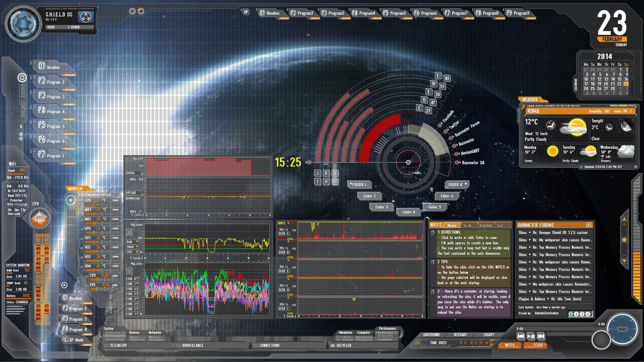The height and width of the screenshot is (362, 644).
Task: Select page 2 of forum feed
Action: pyautogui.click(x=576, y=314)
